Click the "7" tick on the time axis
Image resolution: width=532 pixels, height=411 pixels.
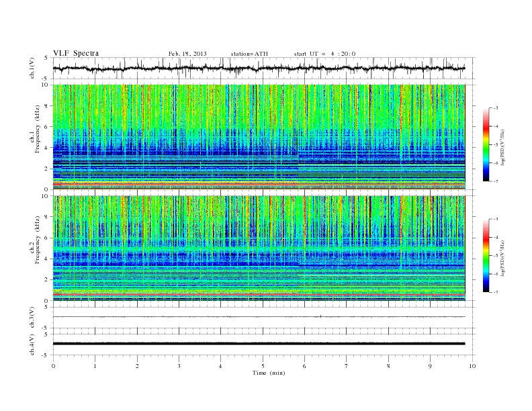347,366
